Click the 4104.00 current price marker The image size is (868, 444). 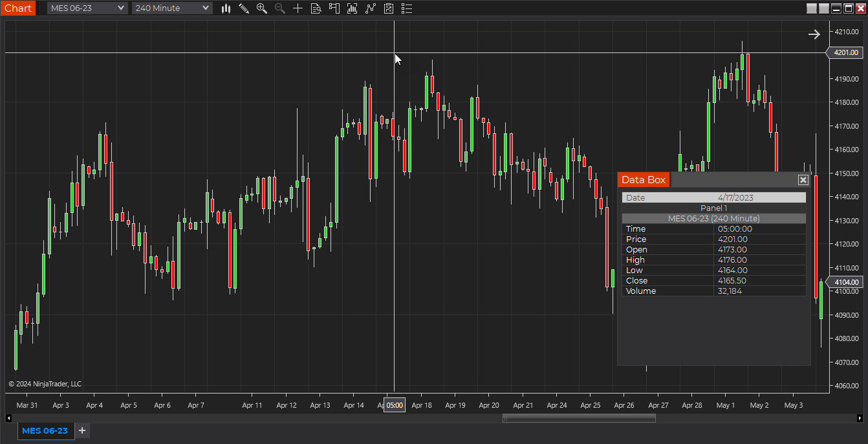click(x=845, y=282)
